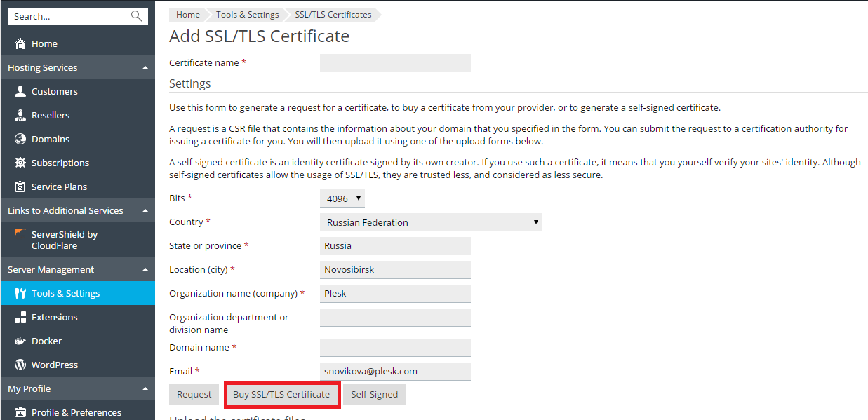Click the WordPress logo icon
The width and height of the screenshot is (868, 420).
click(x=20, y=365)
